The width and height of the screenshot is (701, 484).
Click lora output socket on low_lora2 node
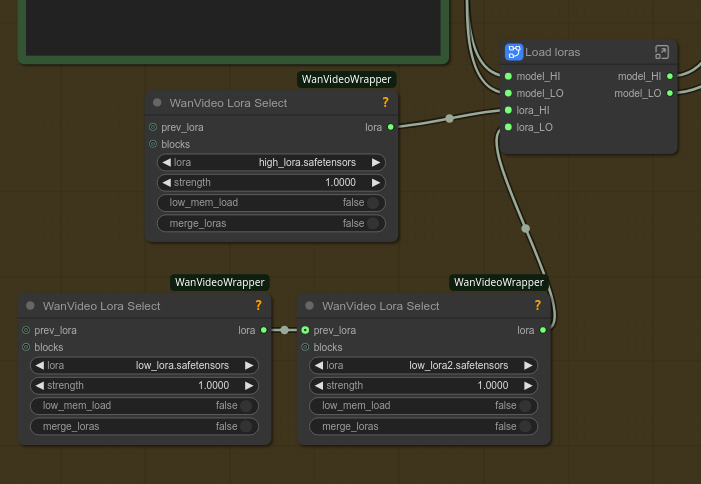pyautogui.click(x=543, y=330)
